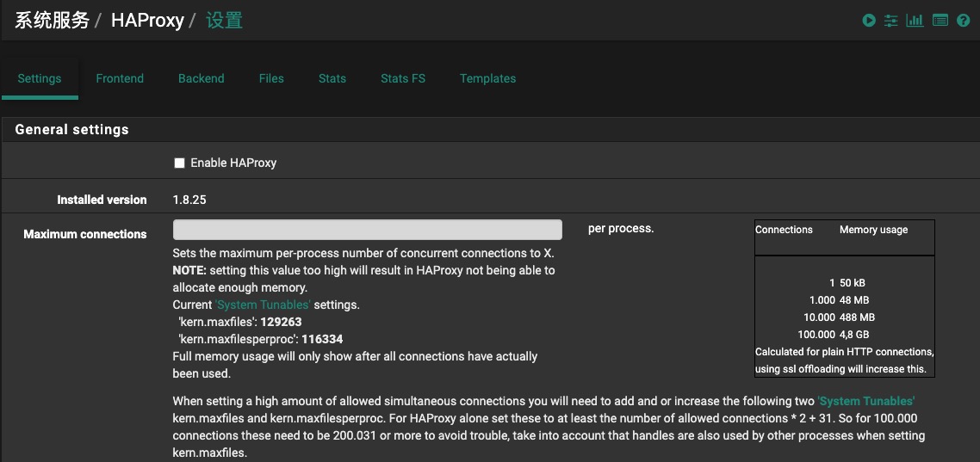This screenshot has height=462, width=980.
Task: Follow 'System Tunables' link in bottom paragraph
Action: click(x=865, y=401)
